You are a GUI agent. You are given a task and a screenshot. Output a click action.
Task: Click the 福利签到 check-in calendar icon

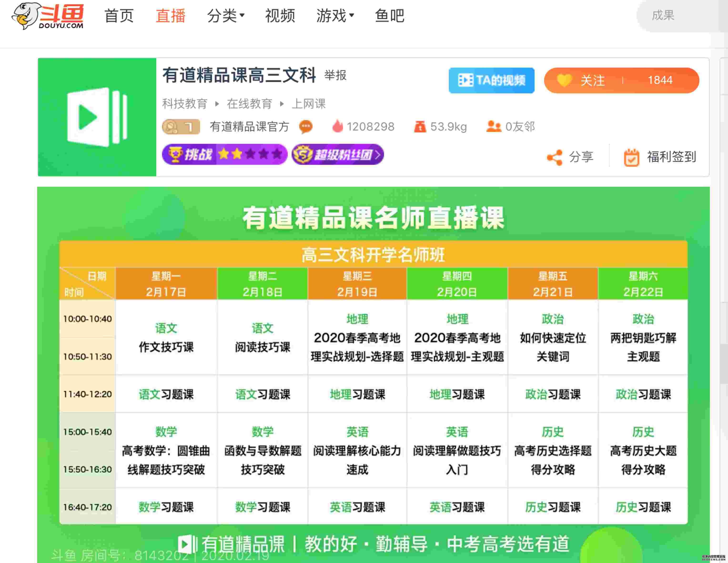coord(631,157)
